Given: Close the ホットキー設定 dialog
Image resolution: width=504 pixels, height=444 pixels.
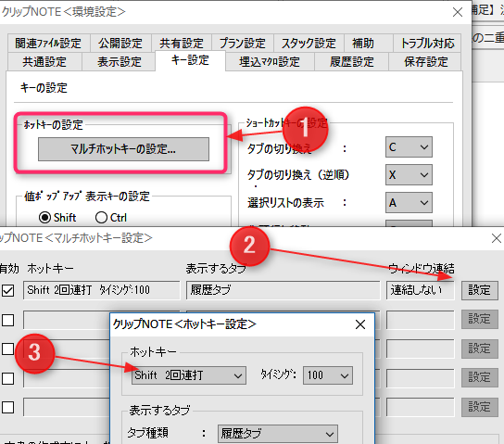Looking at the screenshot, I should [x=360, y=324].
